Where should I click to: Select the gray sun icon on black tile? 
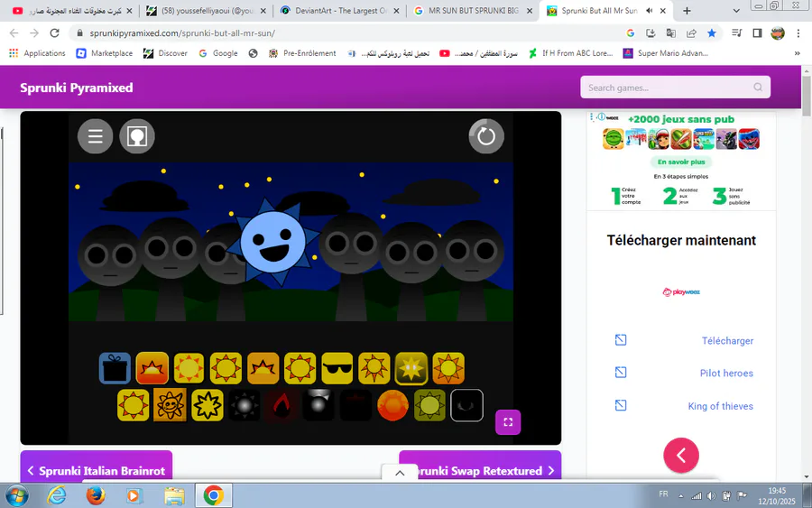point(245,405)
